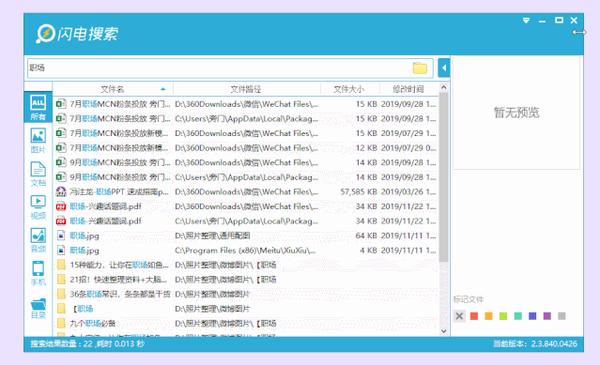Click the 57,585 KB size cell
The image size is (600, 365).
(x=359, y=192)
